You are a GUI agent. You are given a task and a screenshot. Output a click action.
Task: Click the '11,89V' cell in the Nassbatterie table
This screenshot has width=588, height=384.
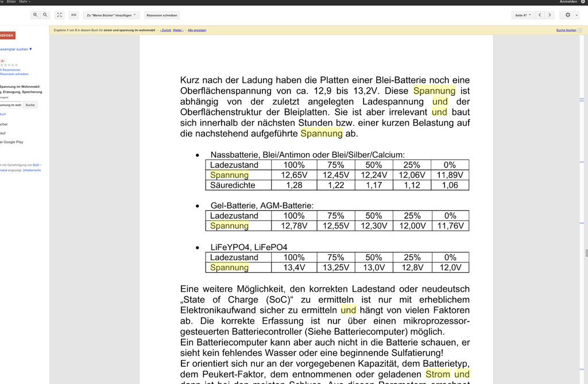coord(450,175)
